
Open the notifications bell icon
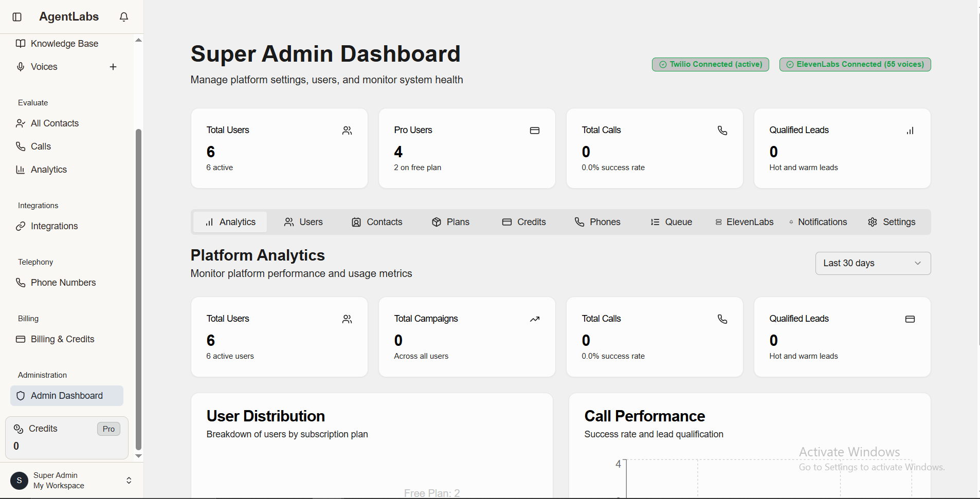[123, 16]
